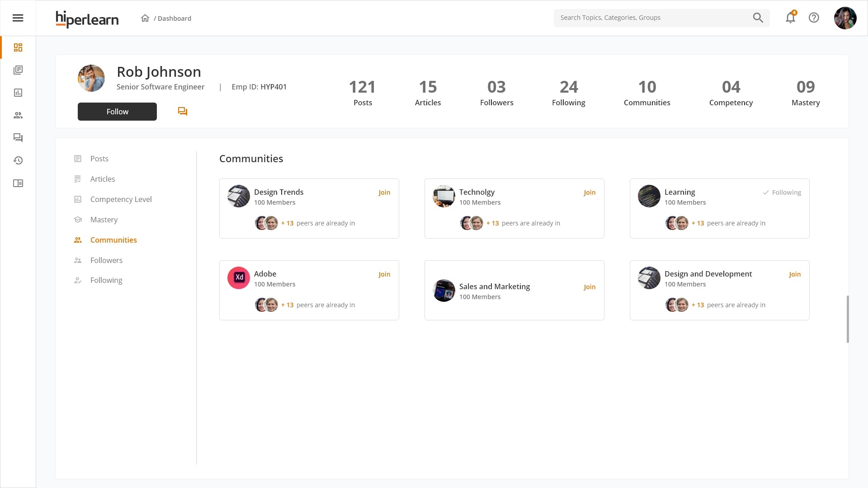Click the home icon in breadcrumb

[145, 18]
